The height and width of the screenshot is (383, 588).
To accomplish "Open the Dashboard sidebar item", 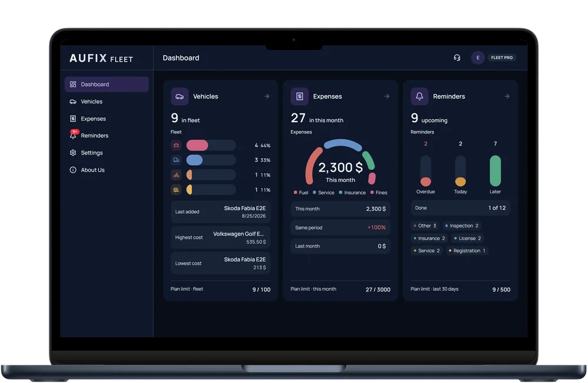I will click(x=106, y=85).
